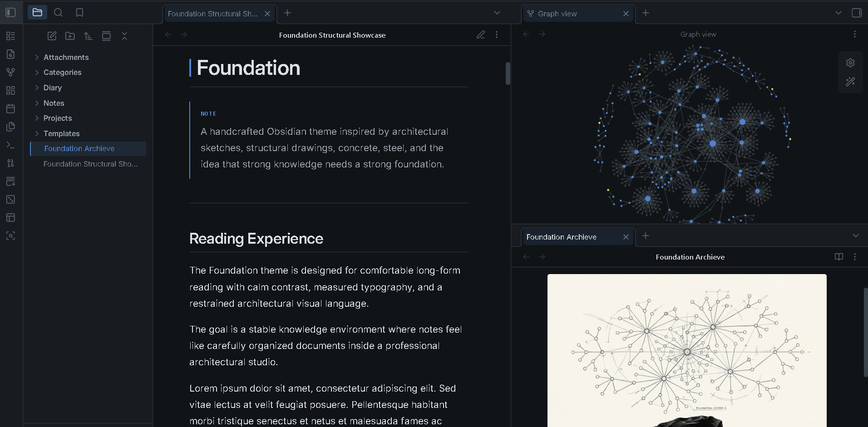Open the file explorer folder icon tab
The image size is (868, 427).
click(x=37, y=12)
